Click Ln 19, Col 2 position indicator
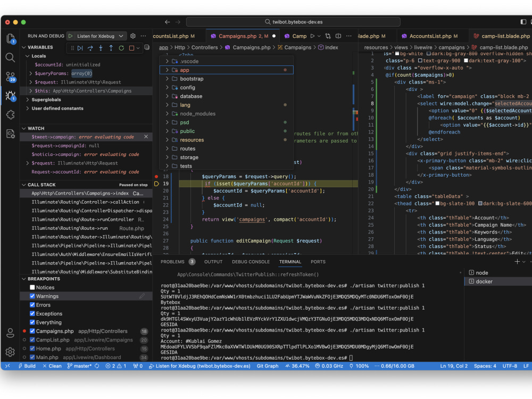 point(454,366)
